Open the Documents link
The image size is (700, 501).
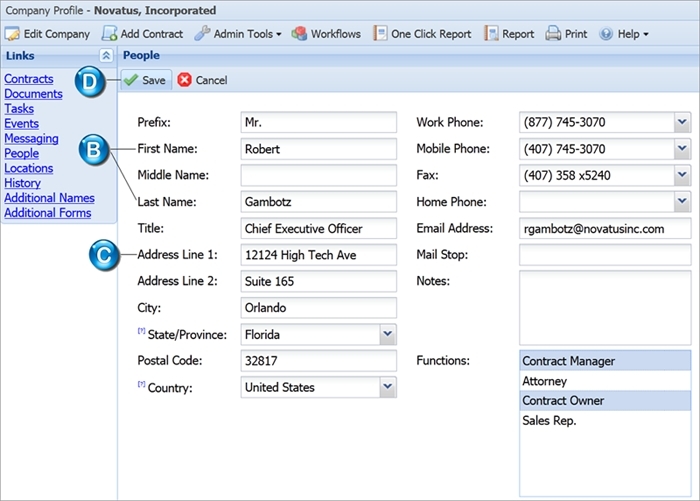point(33,94)
